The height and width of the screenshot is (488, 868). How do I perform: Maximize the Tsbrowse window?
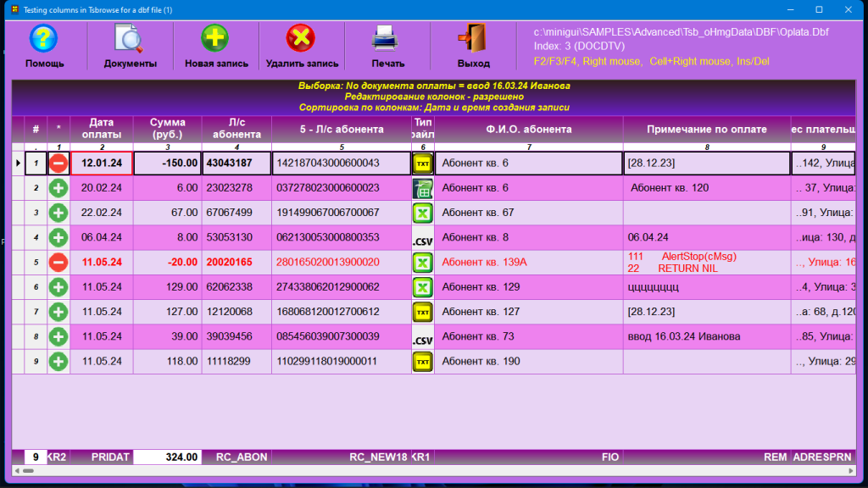(x=820, y=9)
